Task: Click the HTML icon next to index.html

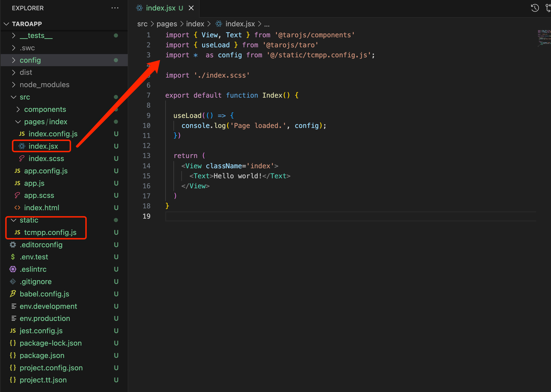Action: tap(17, 208)
